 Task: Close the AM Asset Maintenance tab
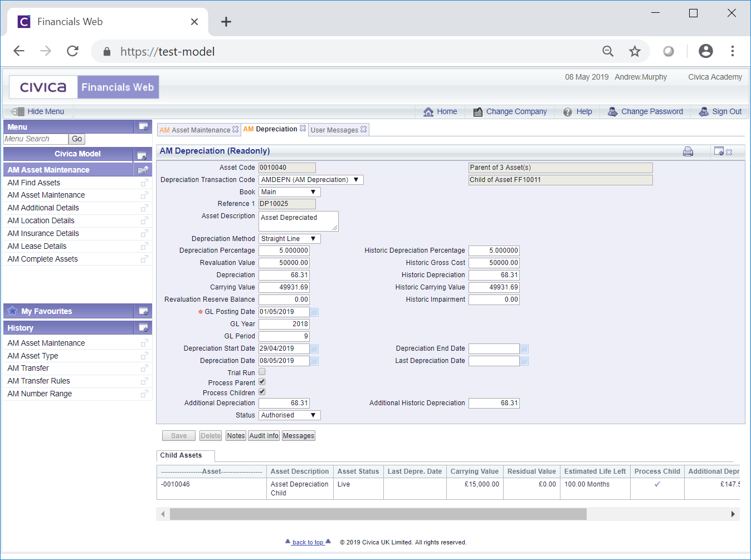pos(236,129)
